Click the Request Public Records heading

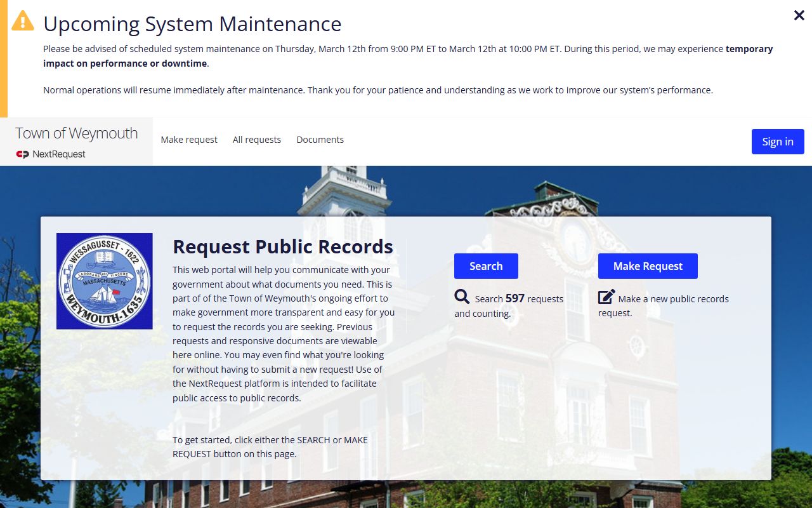point(283,246)
